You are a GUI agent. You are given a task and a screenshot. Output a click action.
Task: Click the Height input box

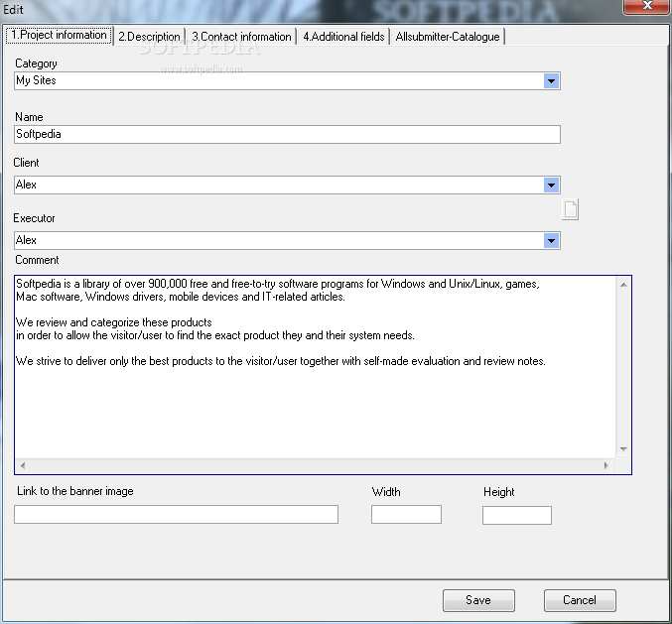coord(517,515)
